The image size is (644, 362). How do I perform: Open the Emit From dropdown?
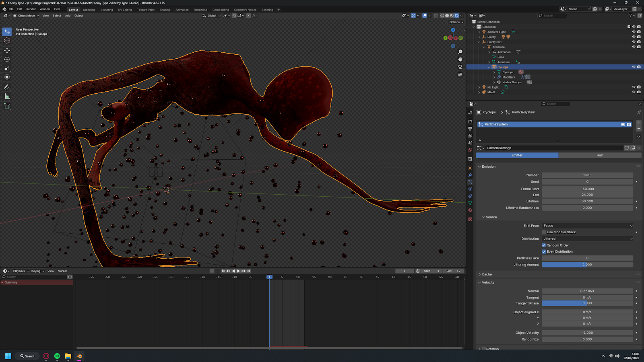point(587,226)
